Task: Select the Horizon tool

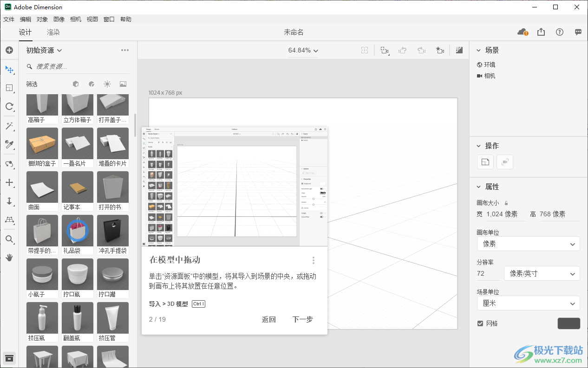Action: [9, 220]
